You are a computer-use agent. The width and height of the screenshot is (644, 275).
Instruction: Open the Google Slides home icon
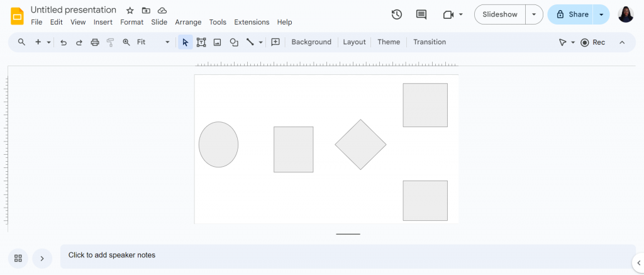(x=17, y=16)
